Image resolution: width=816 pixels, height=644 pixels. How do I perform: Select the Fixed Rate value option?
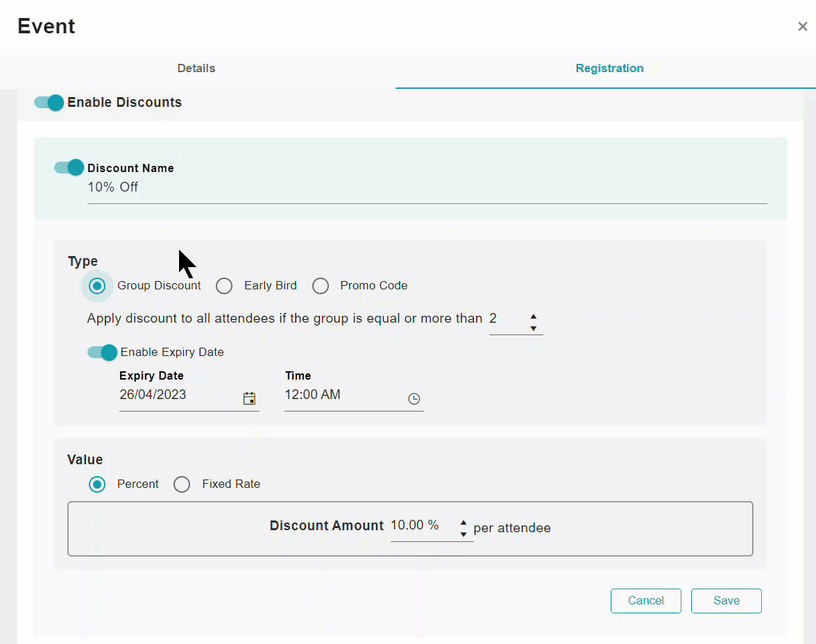[x=182, y=484]
